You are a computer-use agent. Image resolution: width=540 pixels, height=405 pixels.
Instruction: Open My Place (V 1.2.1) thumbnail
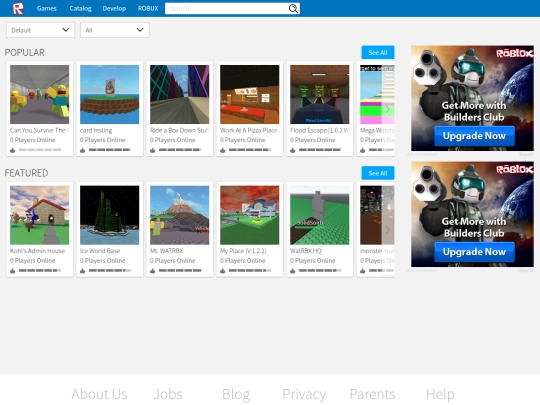pyautogui.click(x=250, y=215)
